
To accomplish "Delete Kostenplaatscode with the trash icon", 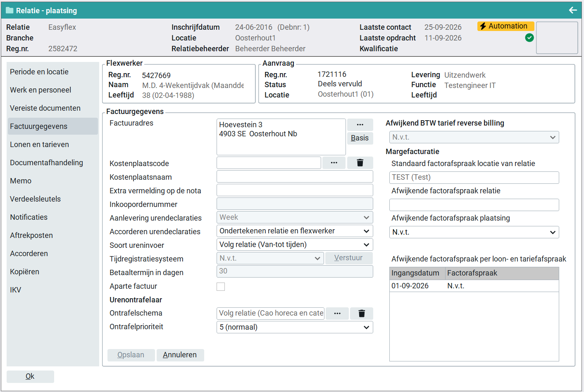I will click(360, 163).
